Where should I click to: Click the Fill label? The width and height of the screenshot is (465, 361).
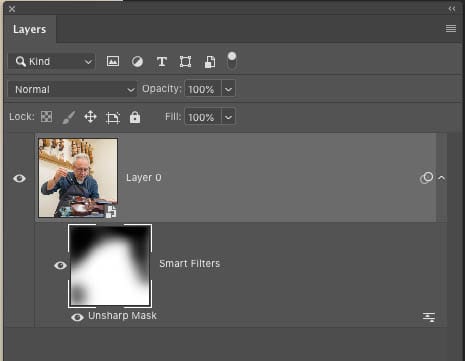[x=173, y=117]
